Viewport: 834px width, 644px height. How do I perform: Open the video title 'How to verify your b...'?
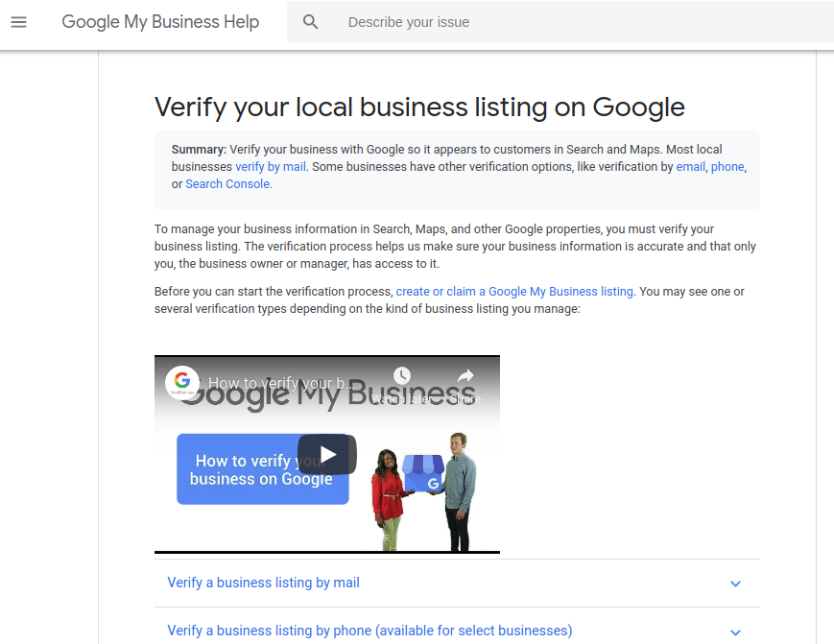point(280,383)
